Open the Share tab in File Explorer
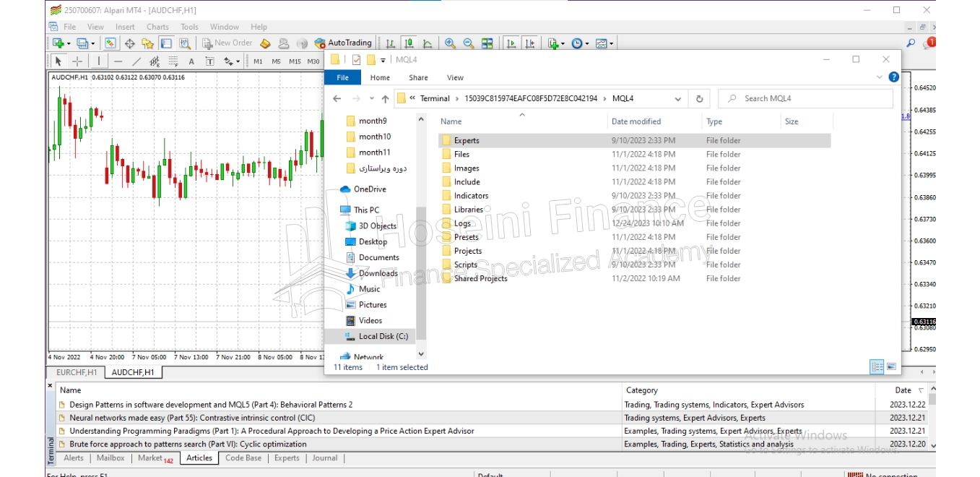Screen dimensions: 980x477 [x=418, y=77]
